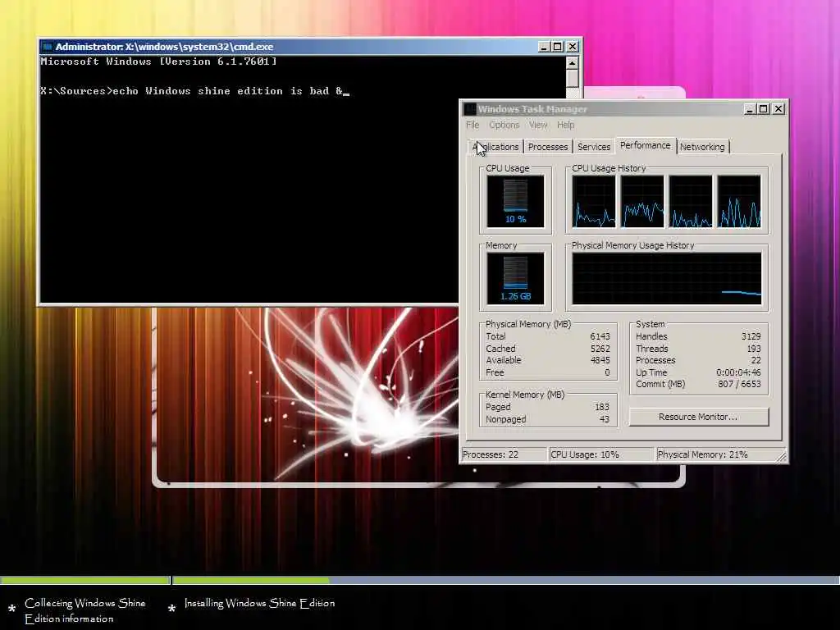Image resolution: width=840 pixels, height=630 pixels.
Task: Open the File menu in Task Manager
Action: point(472,125)
